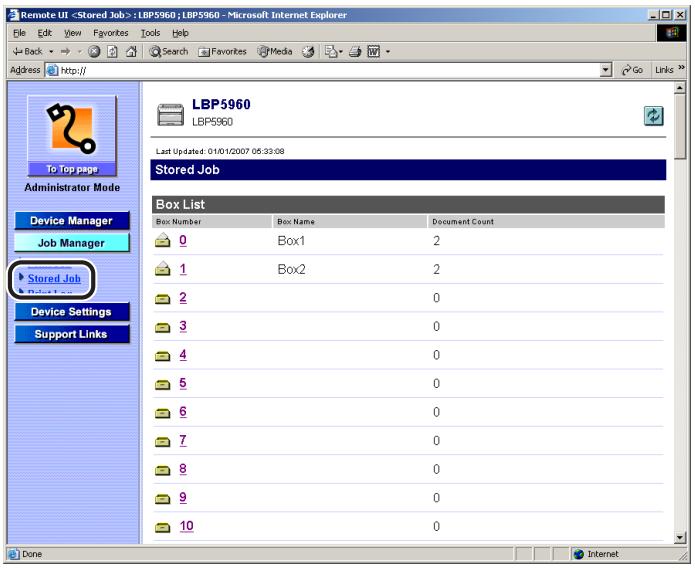Screen dimensions: 695x570
Task: Click the closed box icon for box 4
Action: click(163, 357)
